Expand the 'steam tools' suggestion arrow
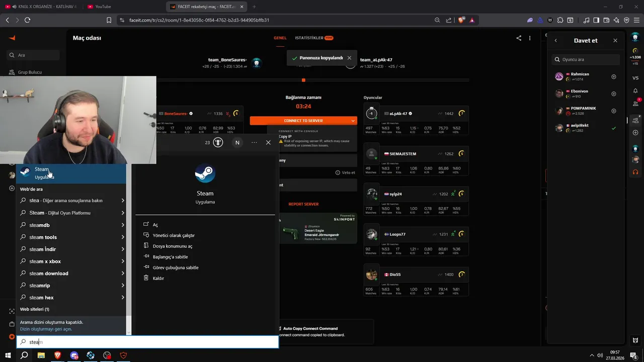Image resolution: width=644 pixels, height=362 pixels. [123, 237]
